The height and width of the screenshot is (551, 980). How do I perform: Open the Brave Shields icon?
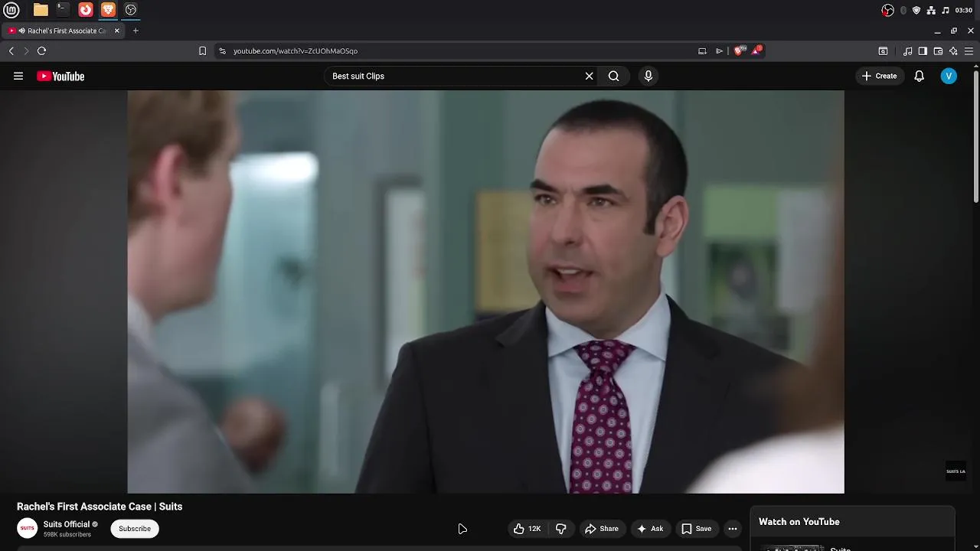tap(739, 51)
